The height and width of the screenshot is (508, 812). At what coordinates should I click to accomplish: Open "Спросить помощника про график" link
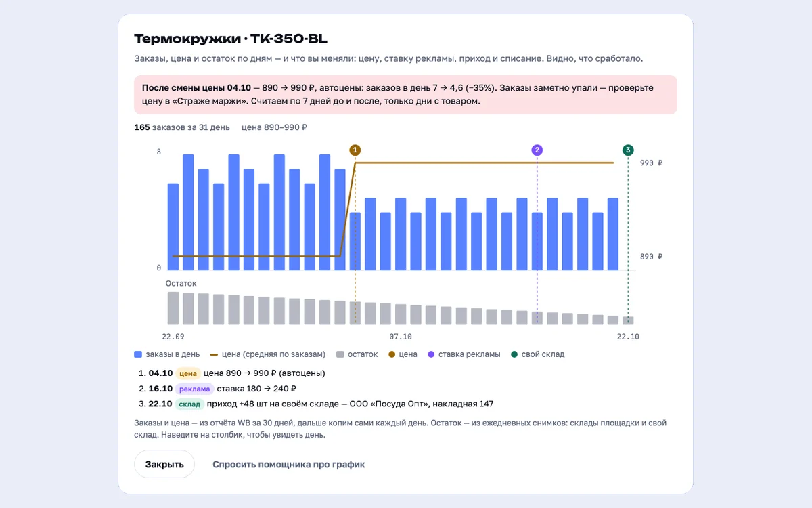tap(289, 464)
